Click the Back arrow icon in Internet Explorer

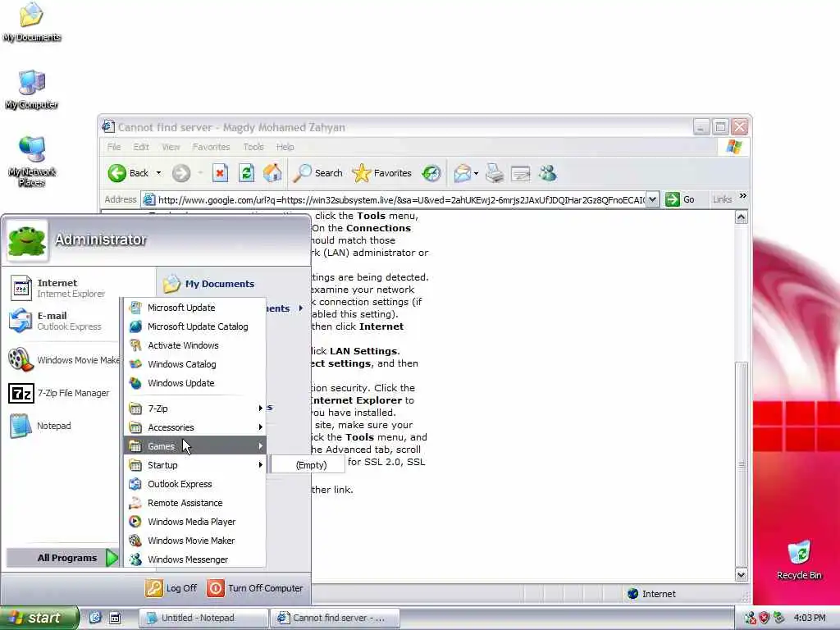coord(116,173)
